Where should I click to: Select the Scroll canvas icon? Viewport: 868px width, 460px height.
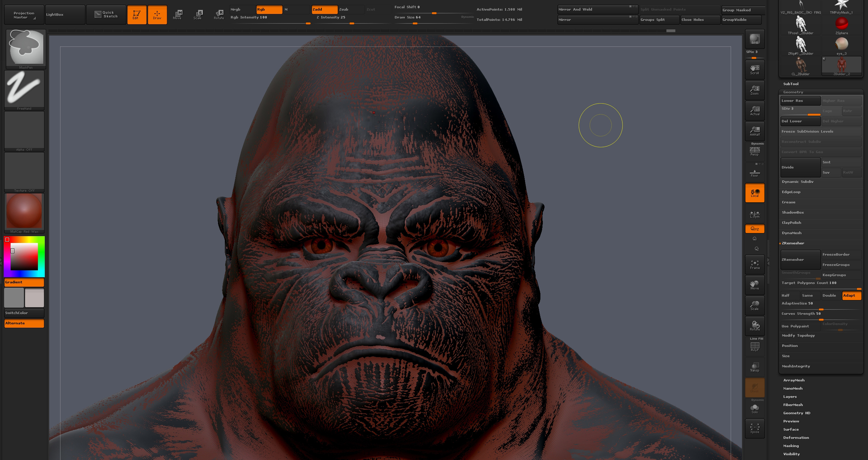[x=754, y=70]
